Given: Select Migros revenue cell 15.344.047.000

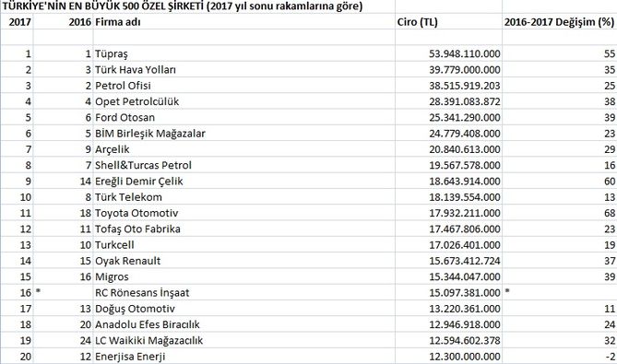Looking at the screenshot, I should point(448,276).
